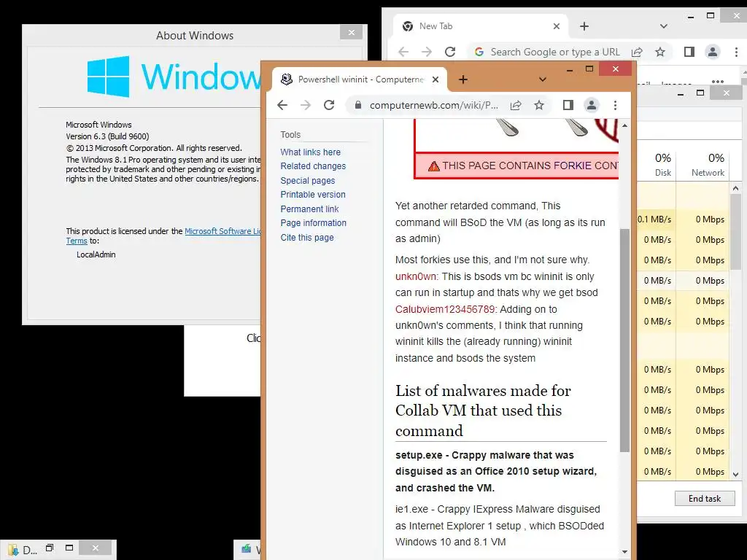Click forward arrow in New Tab Chrome window
Screen dimensions: 747x560
427,52
